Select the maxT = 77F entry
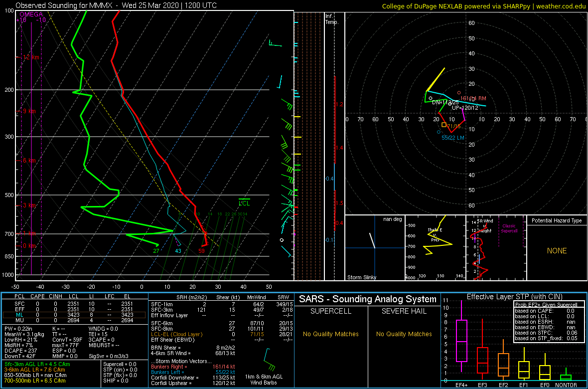The height and width of the screenshot is (389, 588). click(x=66, y=345)
